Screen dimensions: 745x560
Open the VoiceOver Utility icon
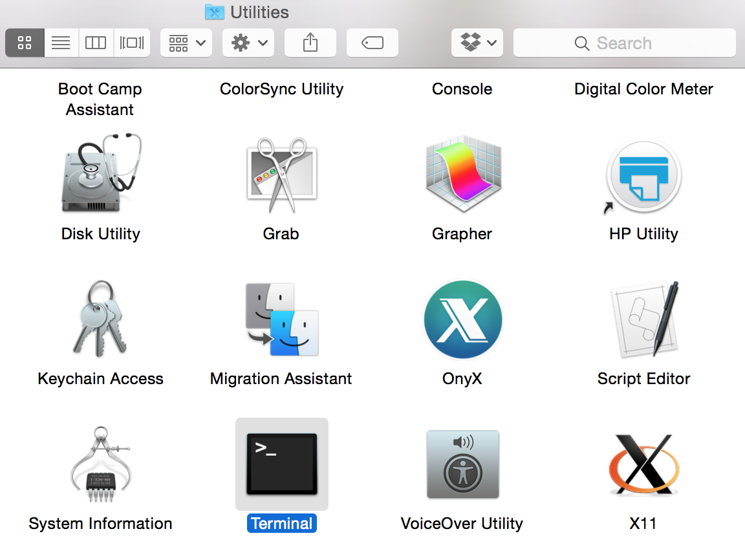(463, 464)
